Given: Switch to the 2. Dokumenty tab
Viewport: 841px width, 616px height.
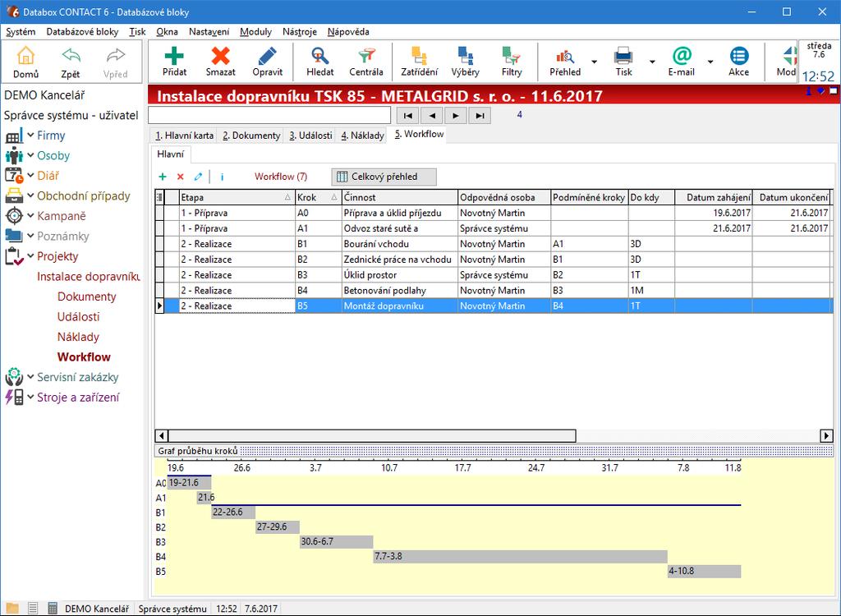Looking at the screenshot, I should pyautogui.click(x=251, y=136).
